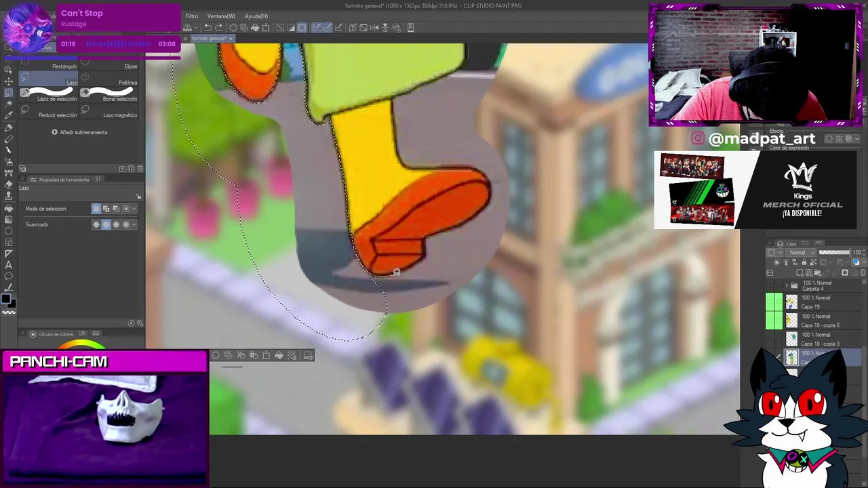This screenshot has width=868, height=488.
Task: Delete layer using Capa panel trash icon
Action: 863,272
